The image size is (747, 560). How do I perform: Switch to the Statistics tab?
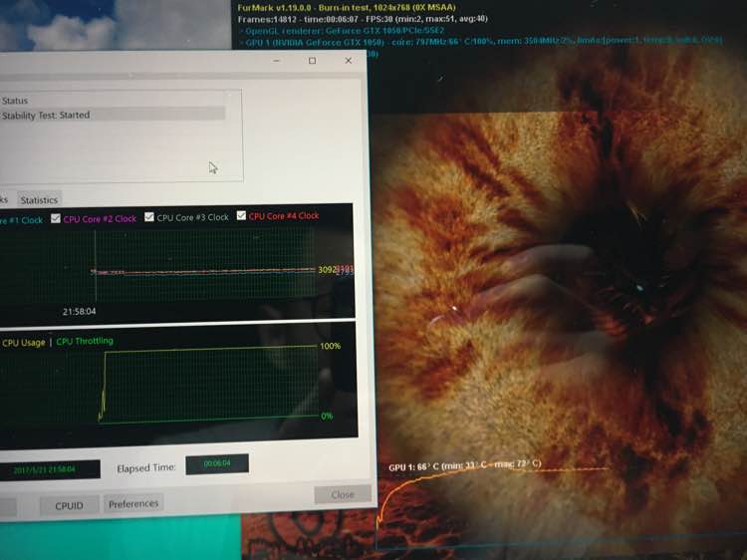point(39,199)
